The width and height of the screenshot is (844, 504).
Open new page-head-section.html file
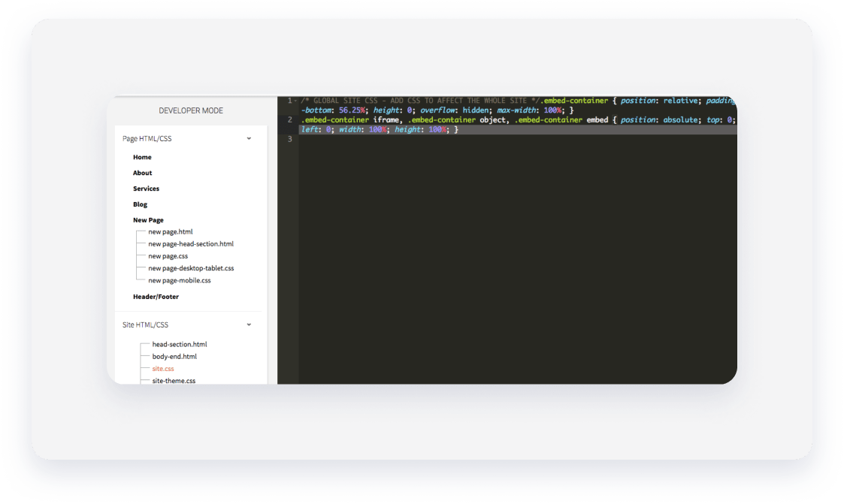point(191,244)
